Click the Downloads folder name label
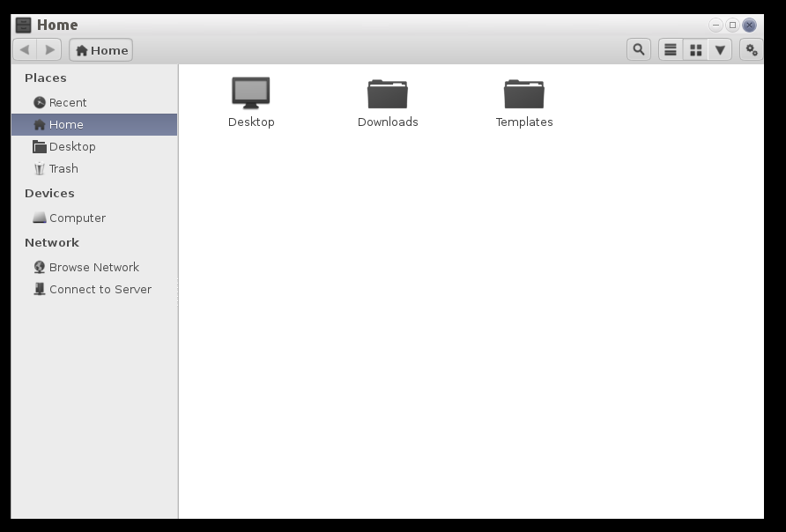The width and height of the screenshot is (786, 532). (x=388, y=122)
